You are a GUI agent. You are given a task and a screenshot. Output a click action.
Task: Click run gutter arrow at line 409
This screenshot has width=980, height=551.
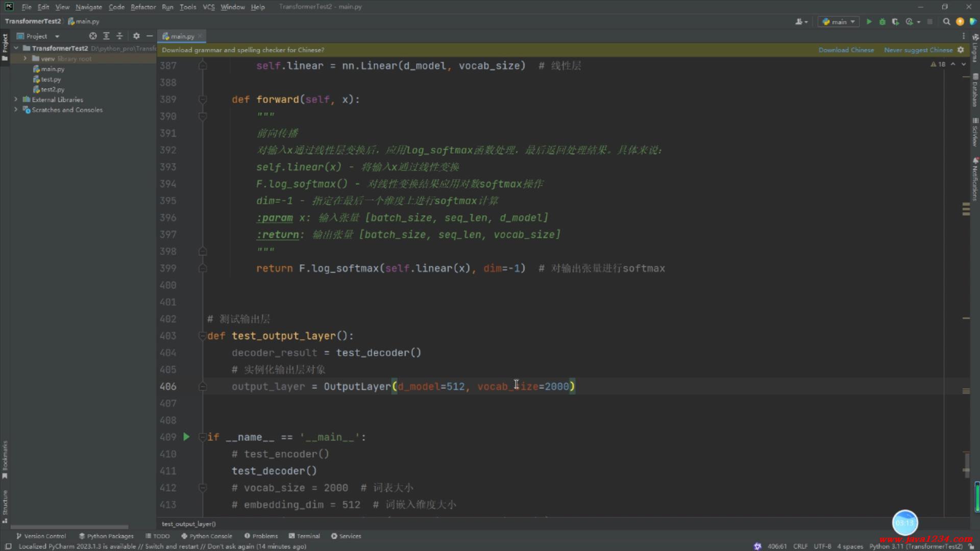[x=186, y=437]
